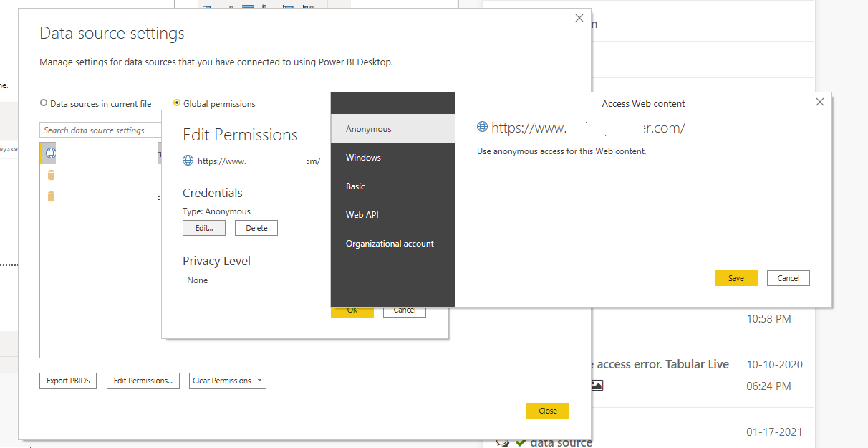The height and width of the screenshot is (448, 868).
Task: Click the 06:24 PM post time
Action: 768,386
